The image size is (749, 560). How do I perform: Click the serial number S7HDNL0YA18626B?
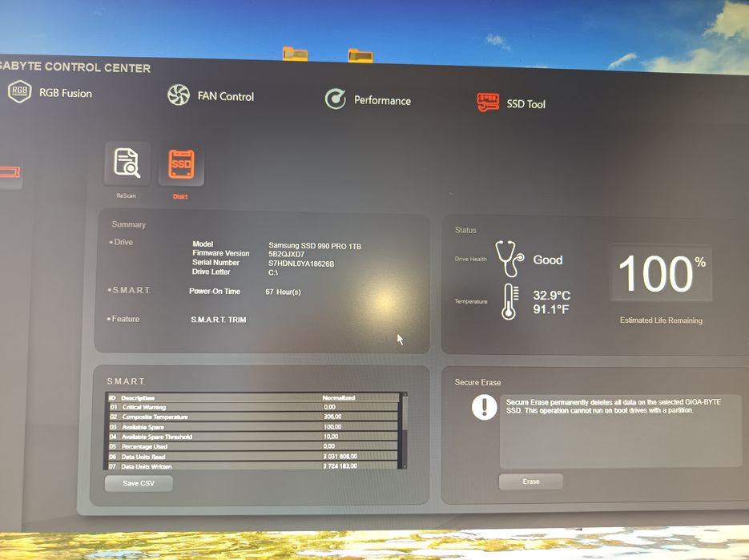pos(301,264)
